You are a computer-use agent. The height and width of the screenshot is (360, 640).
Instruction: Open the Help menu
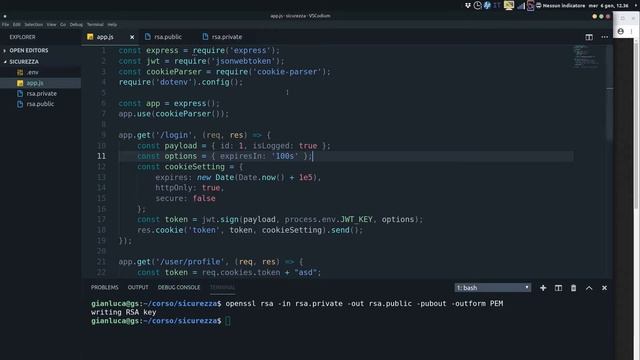[x=112, y=24]
